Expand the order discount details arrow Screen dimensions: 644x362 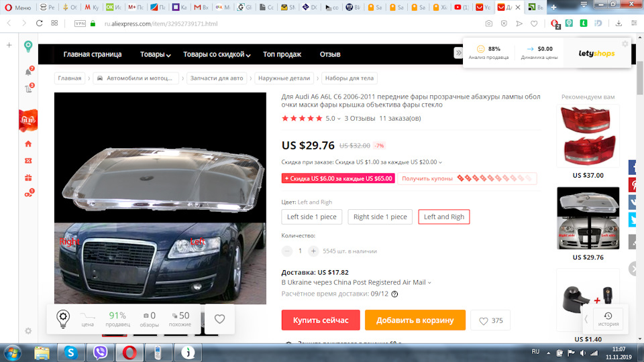click(440, 162)
